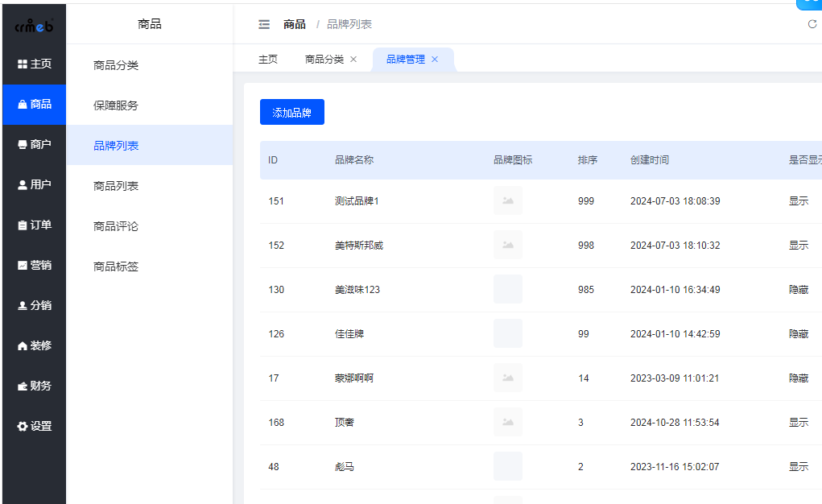Navigate to the 订单 orders section
The image size is (822, 504).
point(34,225)
